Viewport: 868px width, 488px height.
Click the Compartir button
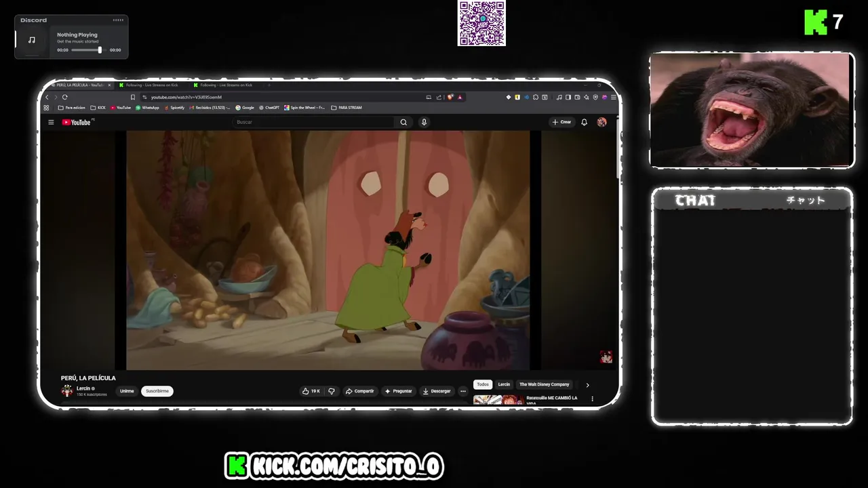pos(359,391)
